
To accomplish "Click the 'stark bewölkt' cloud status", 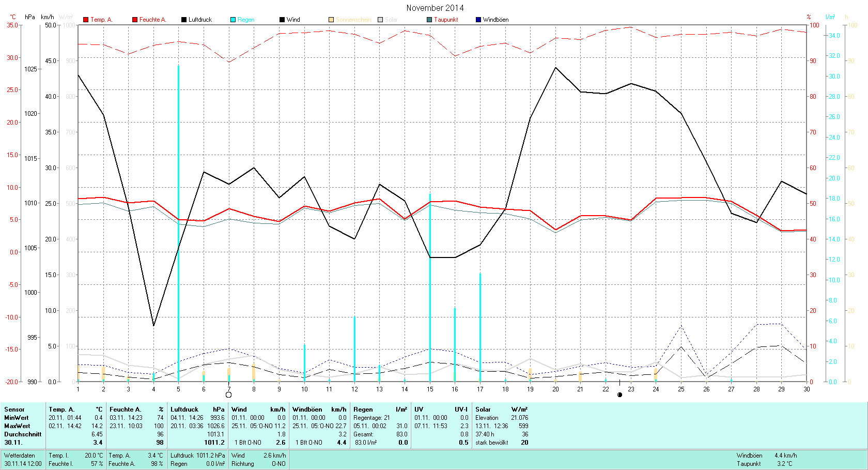I will (491, 443).
